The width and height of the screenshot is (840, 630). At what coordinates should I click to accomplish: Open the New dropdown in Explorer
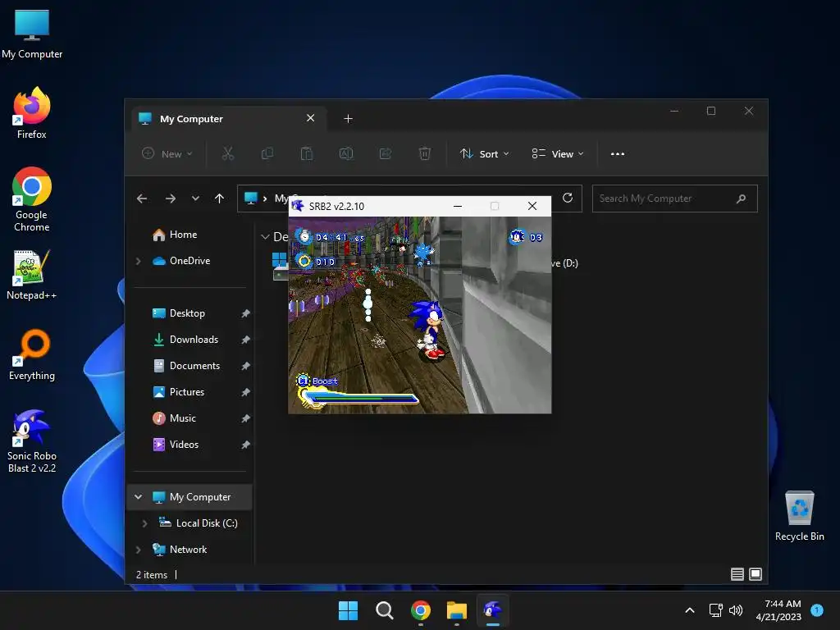[x=167, y=153]
